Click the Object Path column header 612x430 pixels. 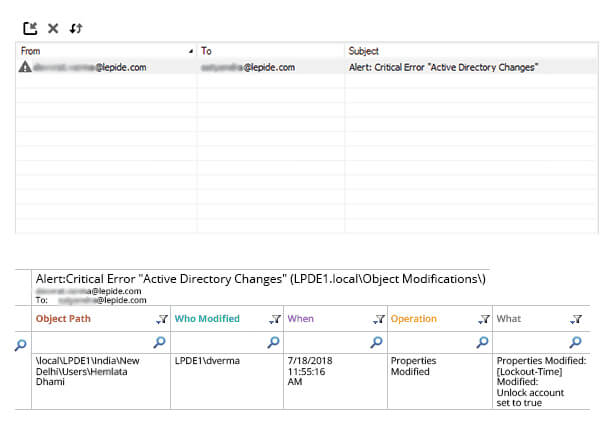coord(63,319)
